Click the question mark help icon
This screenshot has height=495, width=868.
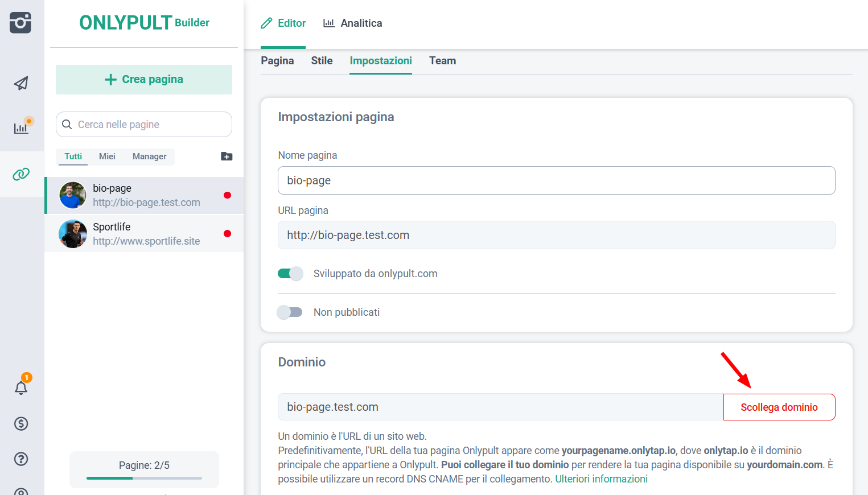(x=21, y=459)
